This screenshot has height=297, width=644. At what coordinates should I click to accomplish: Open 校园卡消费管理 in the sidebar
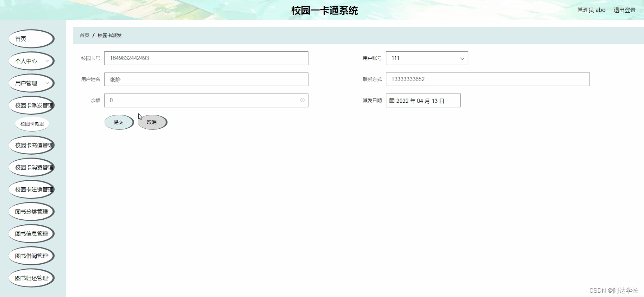[31, 167]
